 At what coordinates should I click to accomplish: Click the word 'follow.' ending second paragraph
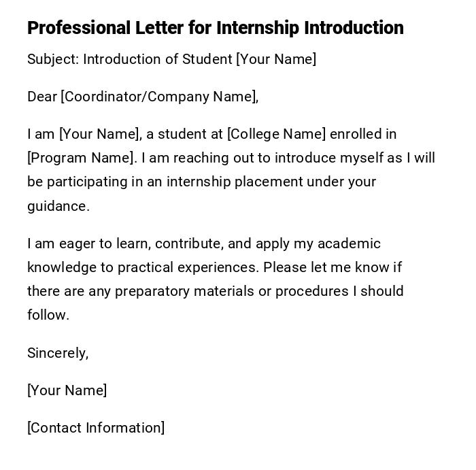[x=48, y=315]
